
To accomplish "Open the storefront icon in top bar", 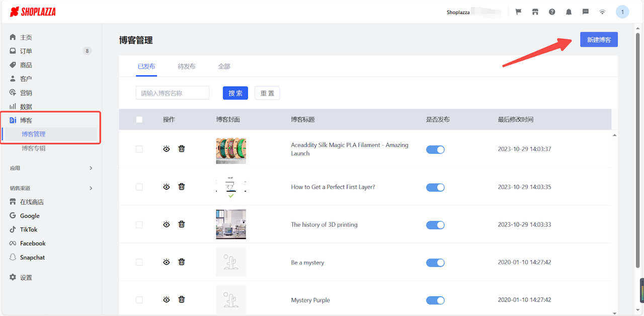I will pos(535,12).
